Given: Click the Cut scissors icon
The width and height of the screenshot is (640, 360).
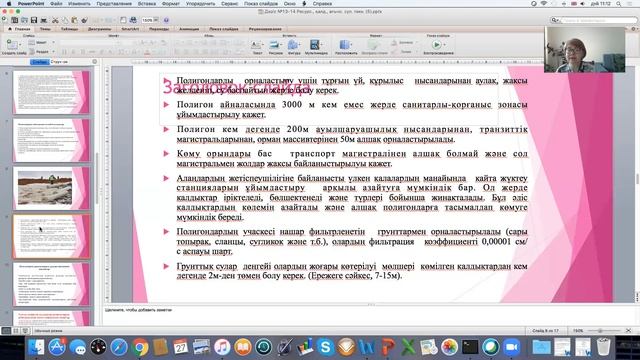Looking at the screenshot, I should click(56, 20).
